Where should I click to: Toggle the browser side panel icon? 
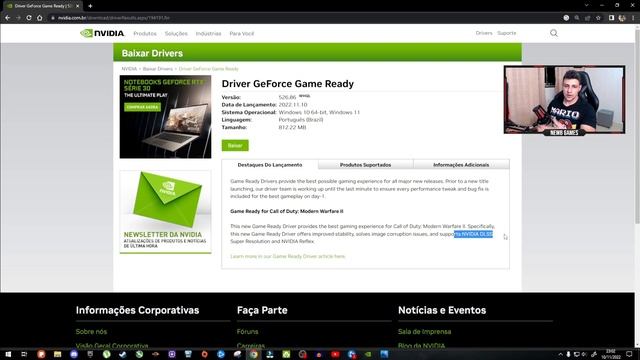click(x=611, y=18)
